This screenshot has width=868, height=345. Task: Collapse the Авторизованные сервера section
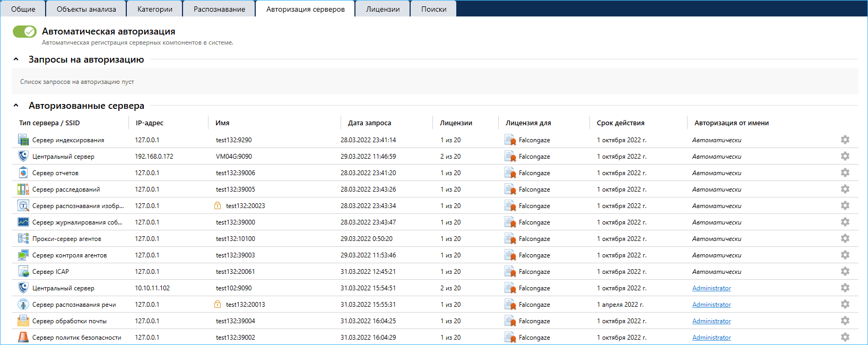tap(16, 106)
